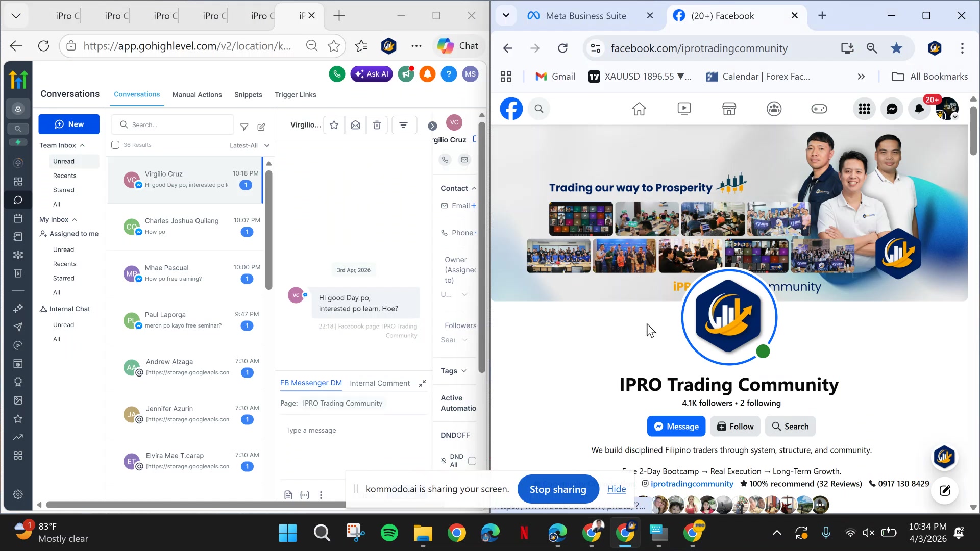The height and width of the screenshot is (551, 980).
Task: Click the conversation Search input field
Action: (173, 125)
